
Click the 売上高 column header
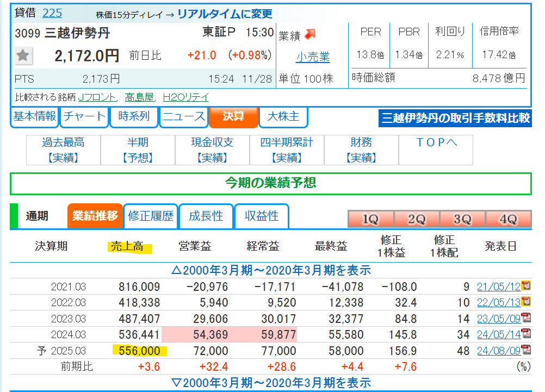click(x=127, y=246)
